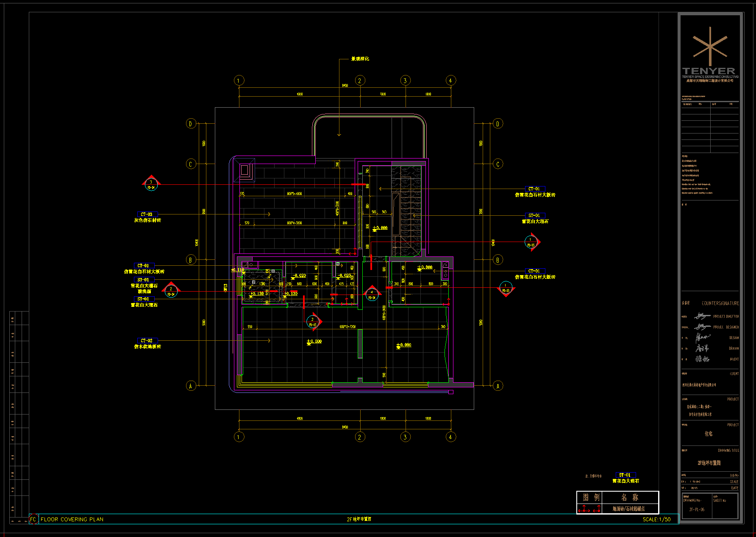Select section marker 3 PD-04

tap(151, 184)
